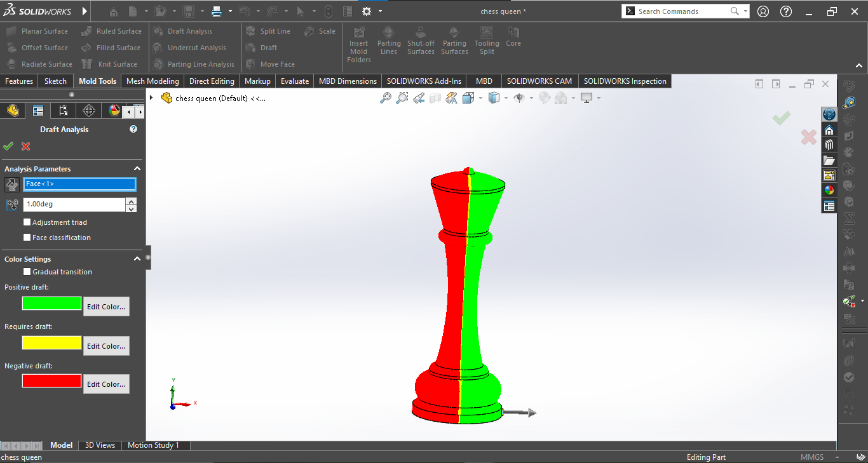
Task: Click the Help question mark icon
Action: point(786,11)
